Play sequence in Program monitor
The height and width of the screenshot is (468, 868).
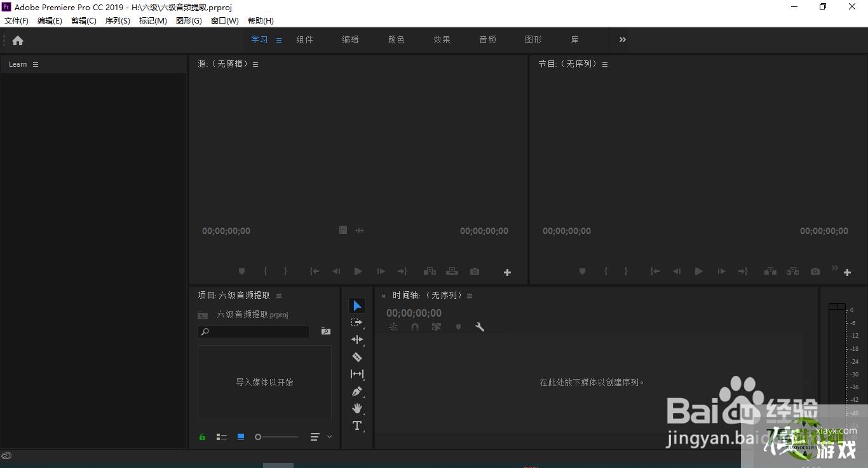(699, 272)
